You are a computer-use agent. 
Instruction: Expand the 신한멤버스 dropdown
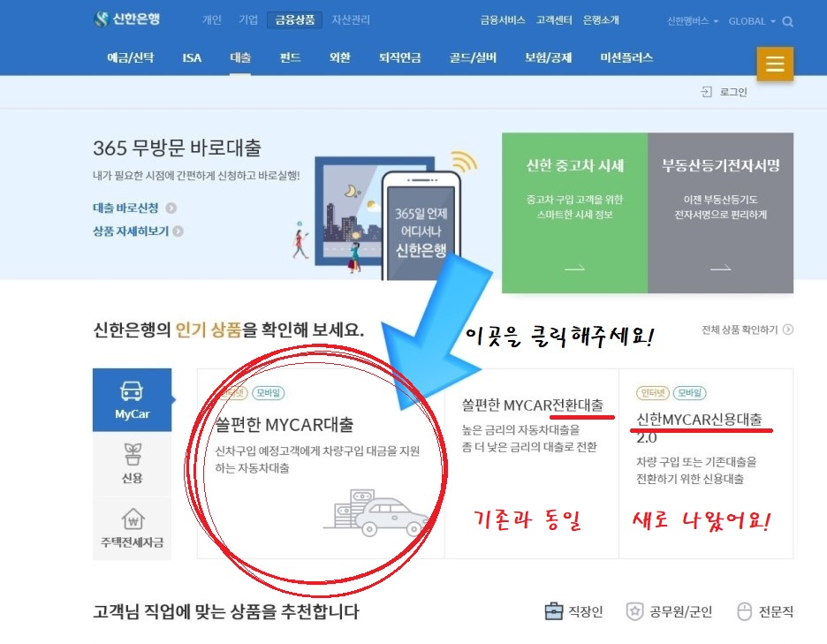tap(693, 21)
